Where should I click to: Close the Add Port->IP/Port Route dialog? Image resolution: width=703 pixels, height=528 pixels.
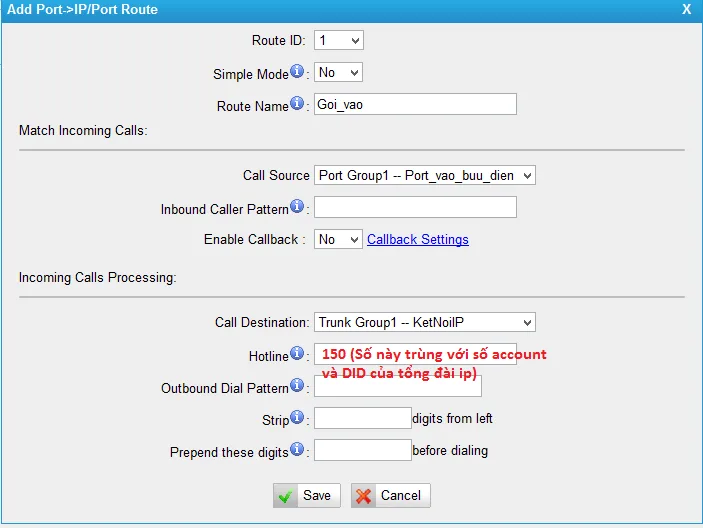pos(686,9)
